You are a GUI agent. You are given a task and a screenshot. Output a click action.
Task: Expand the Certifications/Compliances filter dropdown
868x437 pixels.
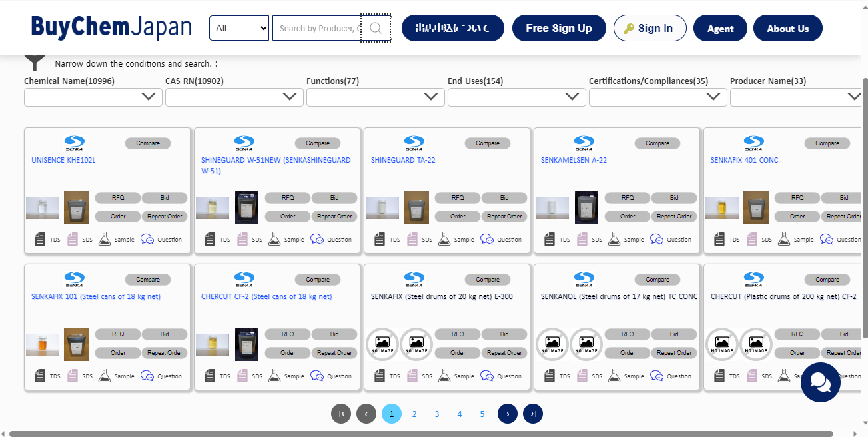tap(658, 97)
